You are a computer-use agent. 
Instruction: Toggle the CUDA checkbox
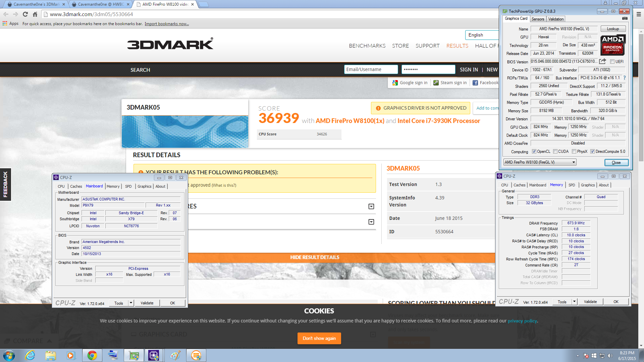click(x=555, y=152)
